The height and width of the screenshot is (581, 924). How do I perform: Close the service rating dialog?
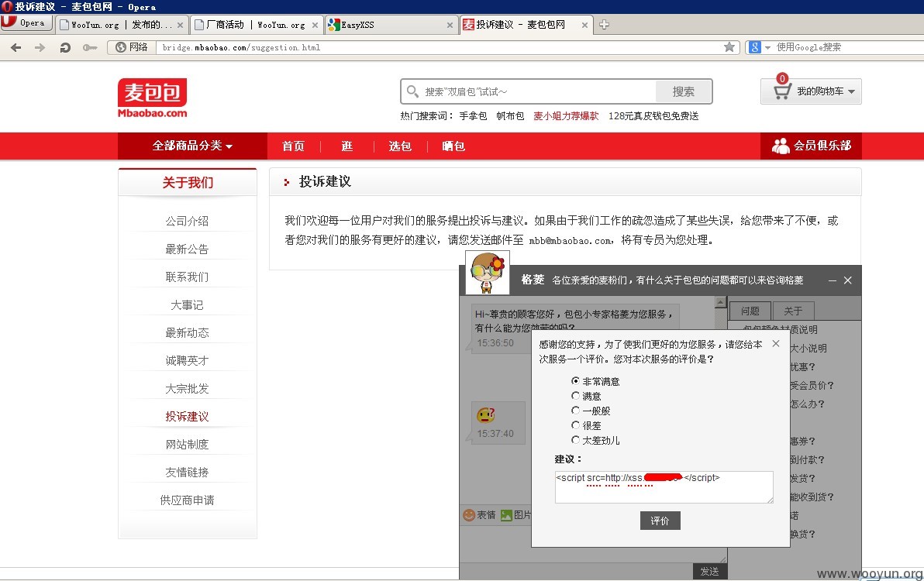[776, 343]
